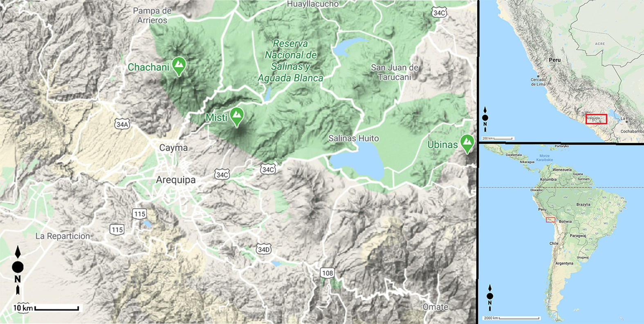Click the red rectangle on Peru inset
The image size is (644, 324).
[596, 119]
